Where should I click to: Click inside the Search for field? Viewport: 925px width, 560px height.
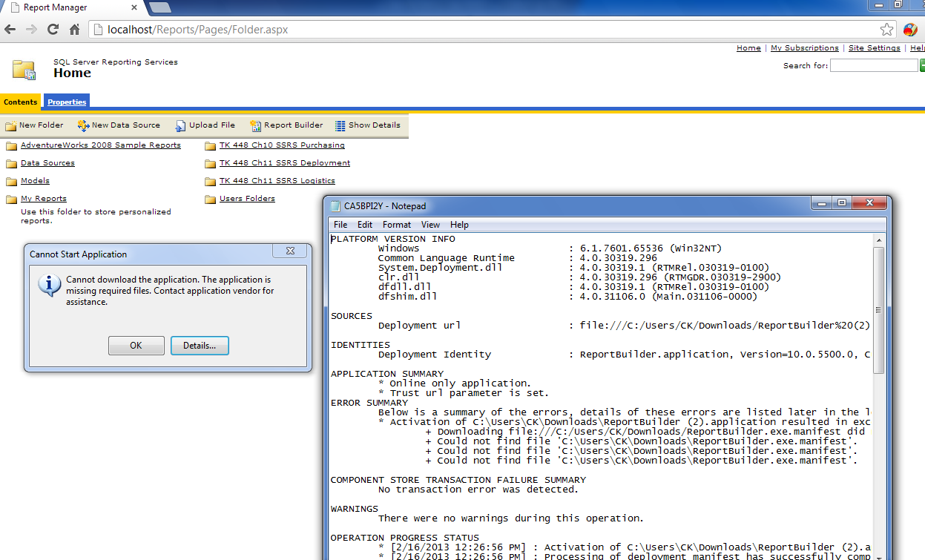(873, 65)
